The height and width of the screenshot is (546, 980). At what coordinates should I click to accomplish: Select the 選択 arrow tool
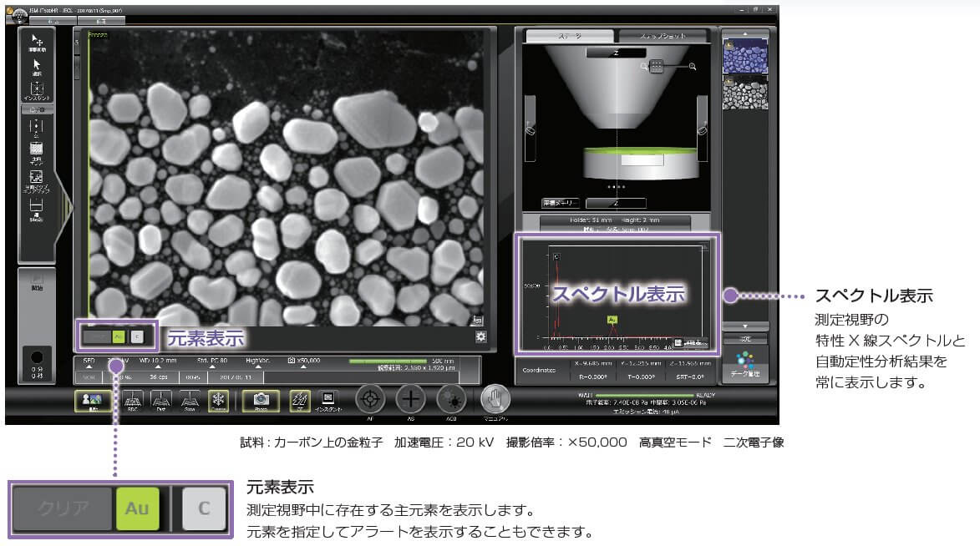pos(38,64)
